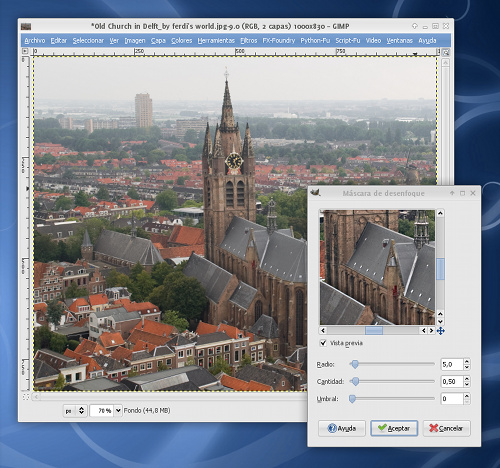Click the Cantidad slider handle
Image resolution: width=500 pixels, height=468 pixels.
[x=356, y=381]
